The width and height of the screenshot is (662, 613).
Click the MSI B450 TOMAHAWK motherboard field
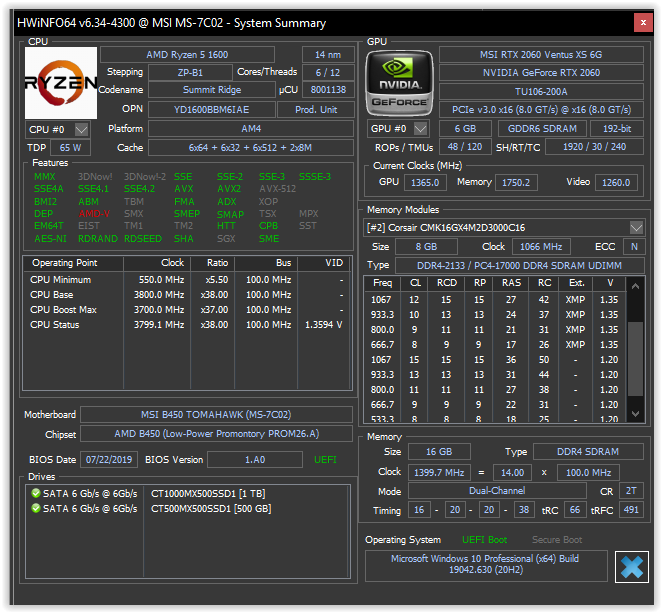[x=216, y=415]
